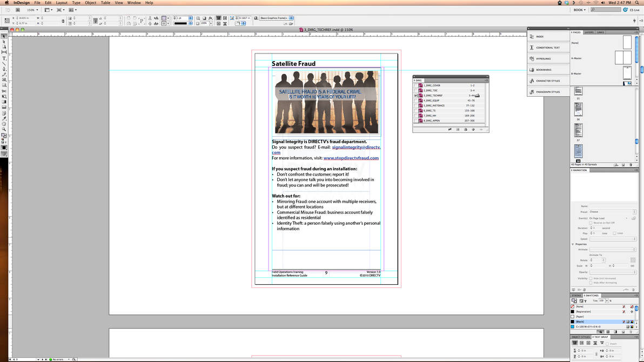This screenshot has height=362, width=644.
Task: Toggle style source box for 2_DIRG_TOC
Action: pyautogui.click(x=415, y=90)
